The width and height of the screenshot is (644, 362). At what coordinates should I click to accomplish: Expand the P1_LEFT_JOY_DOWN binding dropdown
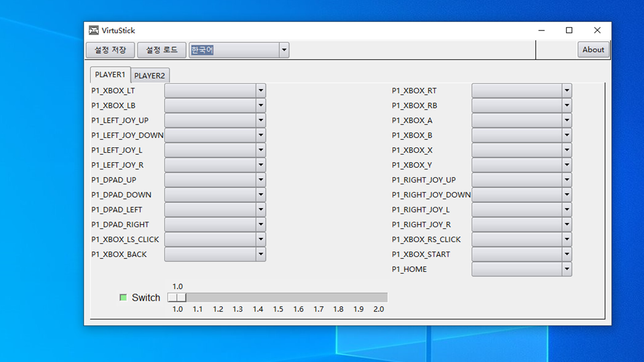tap(261, 135)
